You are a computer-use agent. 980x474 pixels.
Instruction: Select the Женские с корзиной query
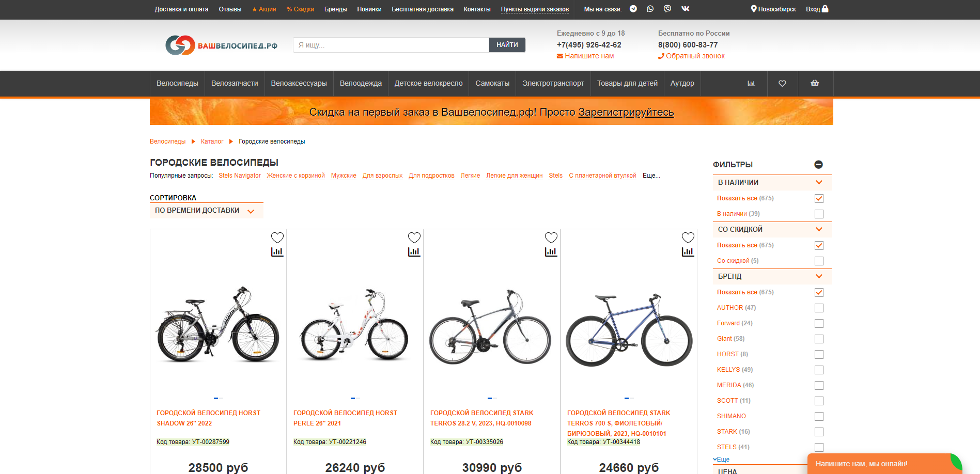pos(295,176)
